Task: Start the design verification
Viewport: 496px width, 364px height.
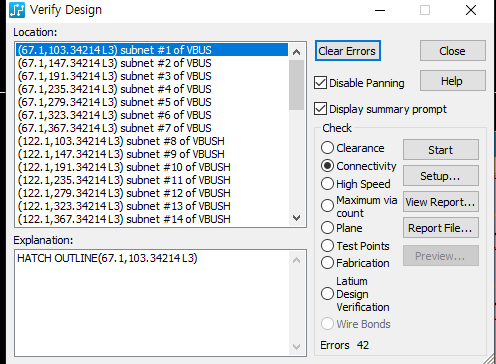Action: tap(441, 150)
